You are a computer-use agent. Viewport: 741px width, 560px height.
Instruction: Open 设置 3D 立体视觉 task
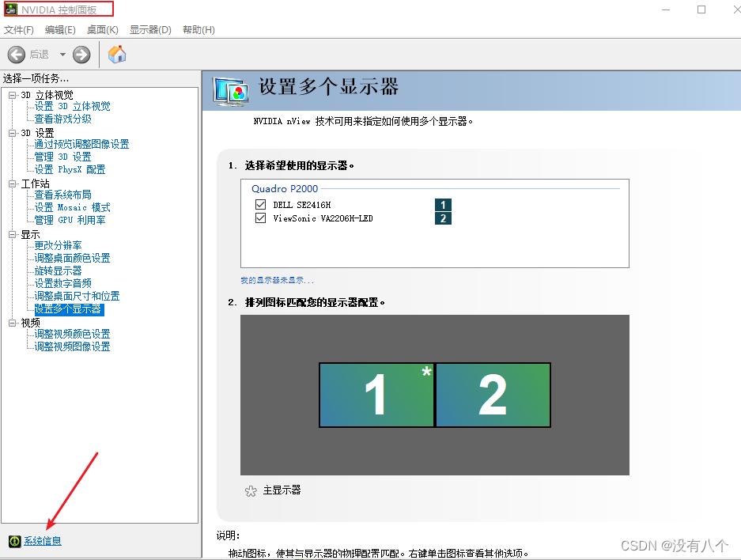(x=72, y=106)
